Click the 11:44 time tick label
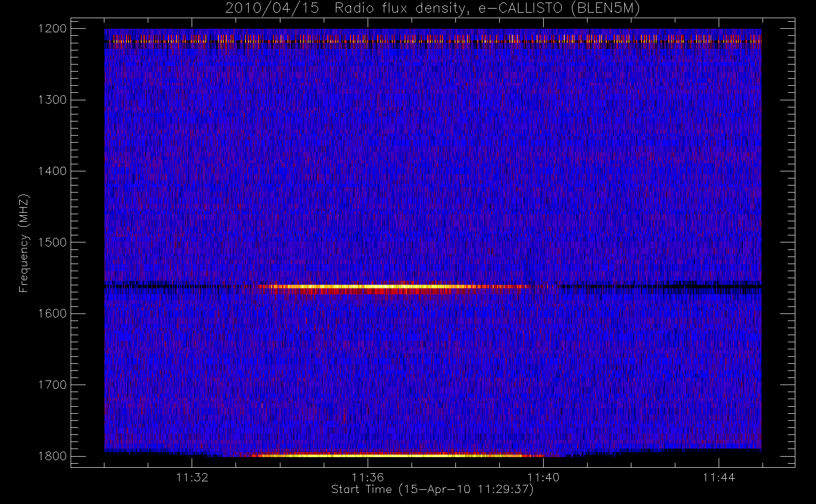The image size is (816, 504). tap(719, 477)
